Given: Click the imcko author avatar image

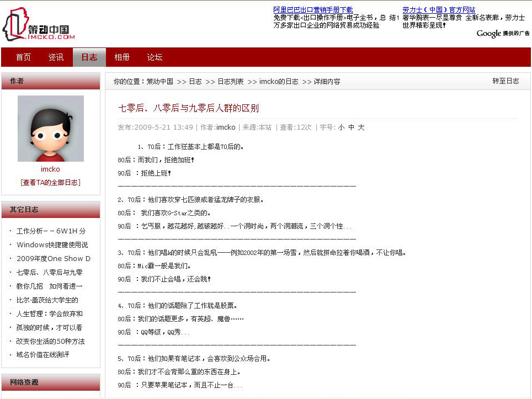Looking at the screenshot, I should tap(51, 128).
